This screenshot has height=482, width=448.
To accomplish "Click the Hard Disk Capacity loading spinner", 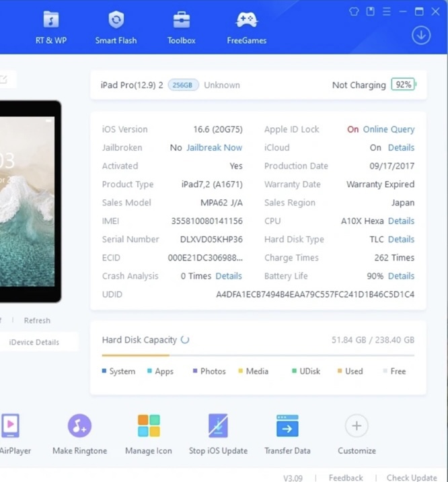I will pyautogui.click(x=185, y=340).
